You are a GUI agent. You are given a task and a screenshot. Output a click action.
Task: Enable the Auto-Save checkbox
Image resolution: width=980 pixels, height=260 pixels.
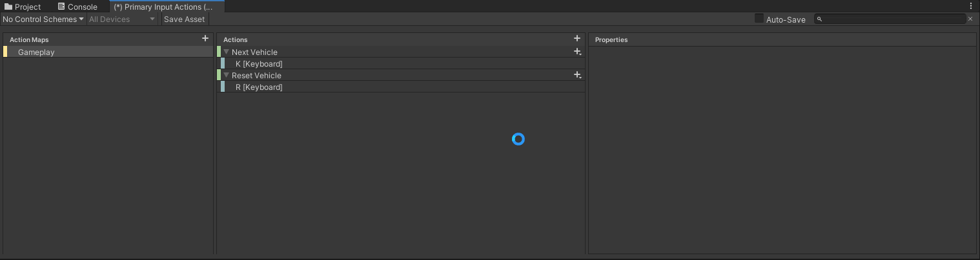point(759,19)
